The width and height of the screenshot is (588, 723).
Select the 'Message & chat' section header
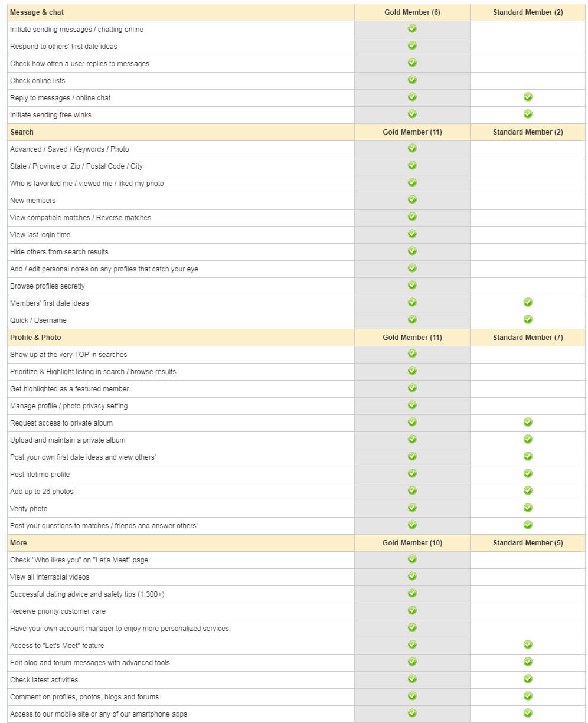point(37,12)
